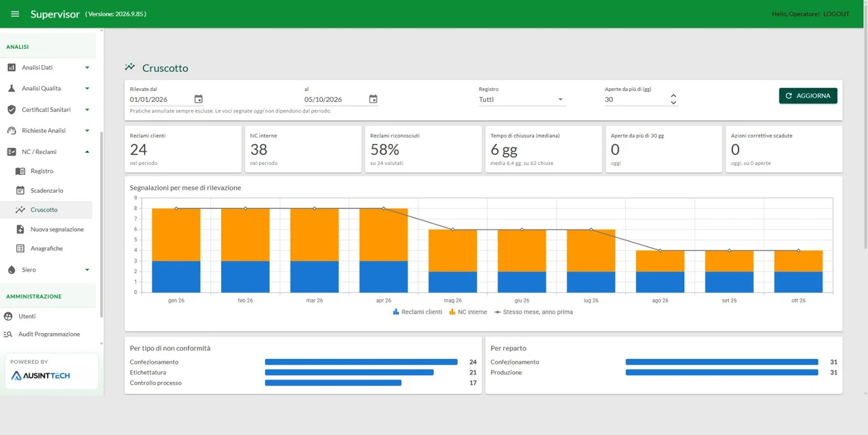Click the Certificati Sanitari shield icon
The image size is (868, 435).
tap(12, 110)
